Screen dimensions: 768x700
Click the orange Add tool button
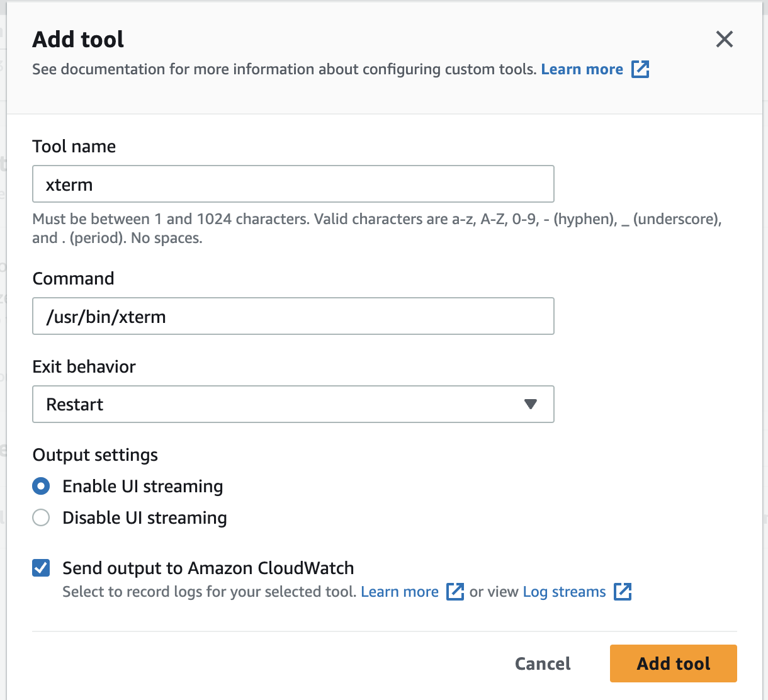673,663
